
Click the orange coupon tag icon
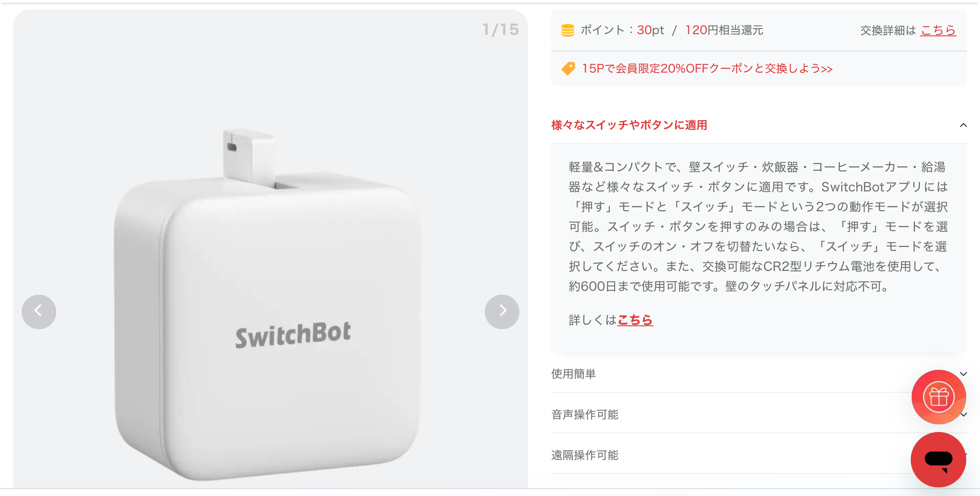point(568,69)
